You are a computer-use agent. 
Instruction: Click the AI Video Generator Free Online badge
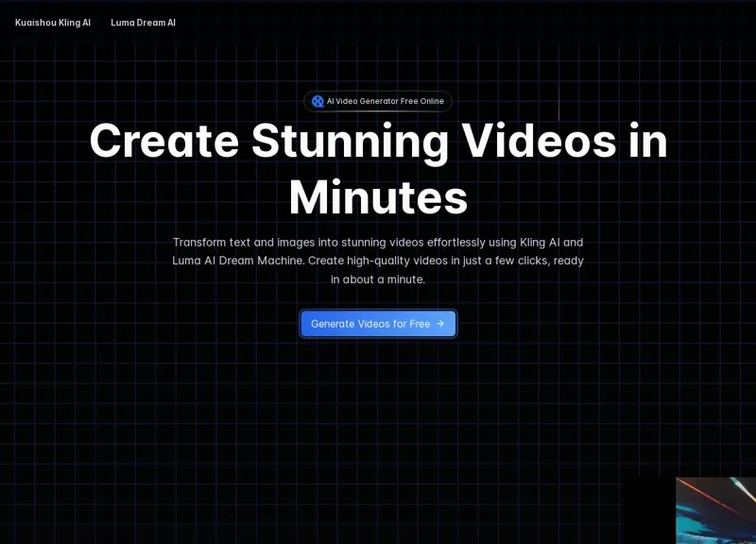pyautogui.click(x=378, y=101)
